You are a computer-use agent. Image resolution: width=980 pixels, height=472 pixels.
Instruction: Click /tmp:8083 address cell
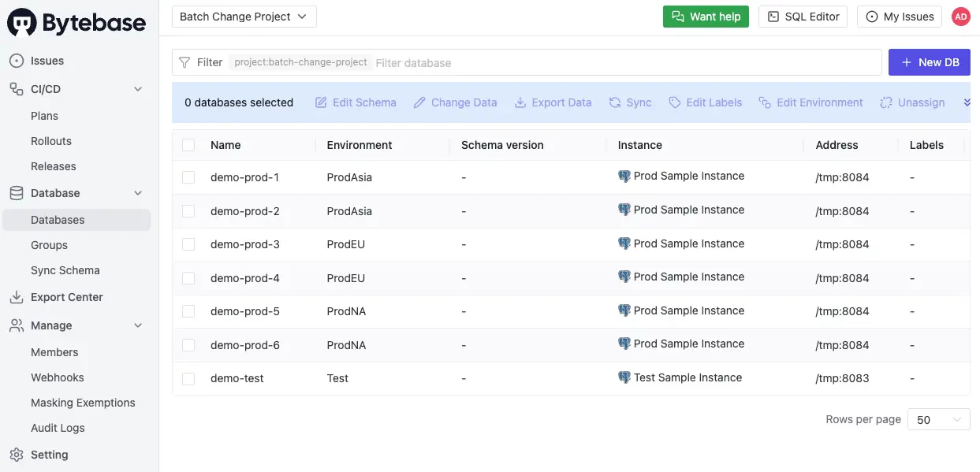[x=842, y=378]
